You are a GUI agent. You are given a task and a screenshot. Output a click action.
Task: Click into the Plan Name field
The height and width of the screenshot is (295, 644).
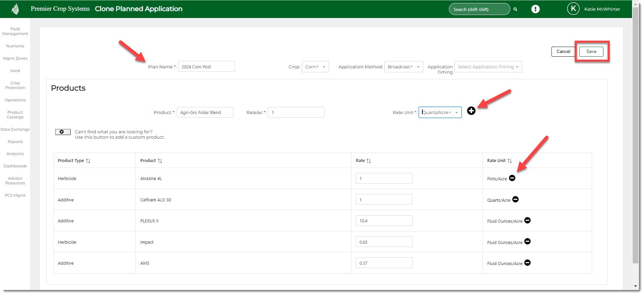click(206, 67)
